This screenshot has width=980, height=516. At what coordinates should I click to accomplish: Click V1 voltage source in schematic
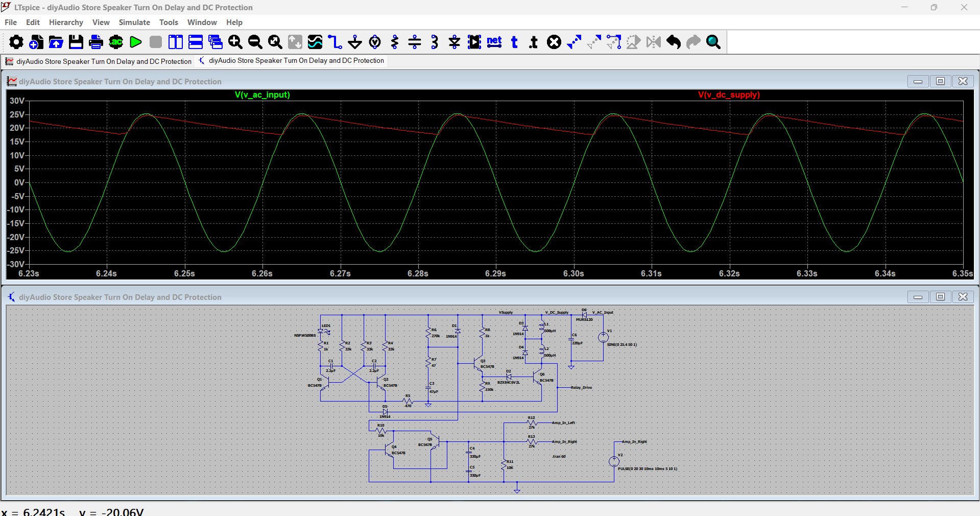603,337
